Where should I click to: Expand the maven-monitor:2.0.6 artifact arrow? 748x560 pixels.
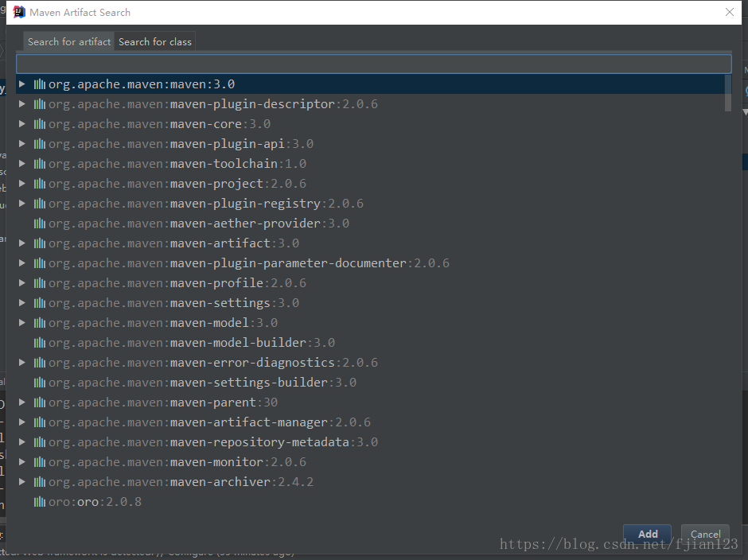point(22,461)
